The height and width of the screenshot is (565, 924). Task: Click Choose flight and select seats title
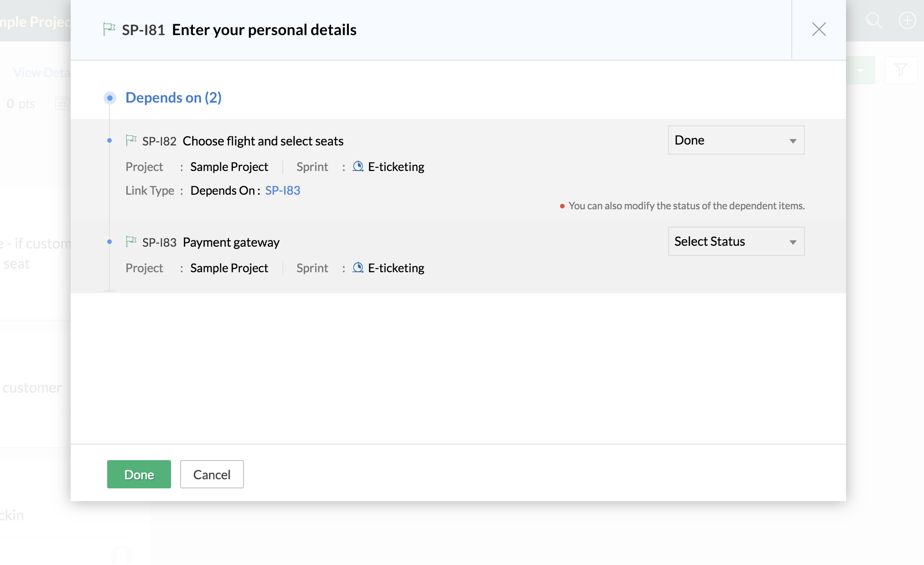point(263,141)
